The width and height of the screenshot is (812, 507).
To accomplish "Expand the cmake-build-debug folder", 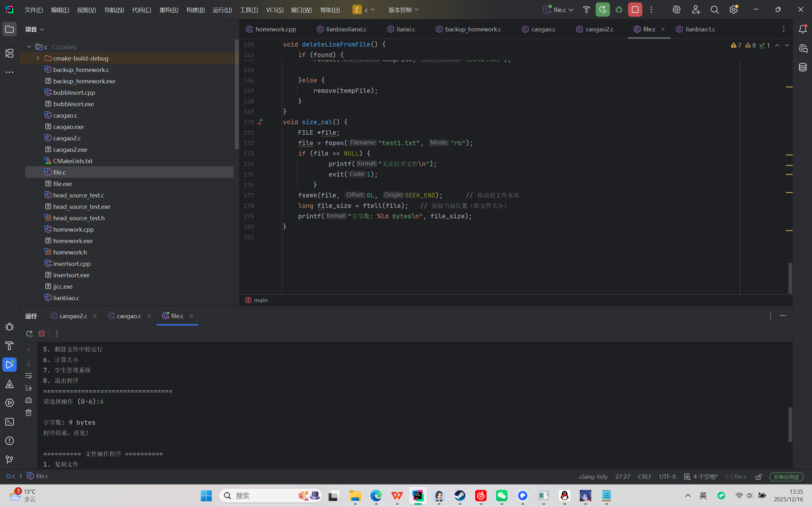I will pyautogui.click(x=38, y=58).
